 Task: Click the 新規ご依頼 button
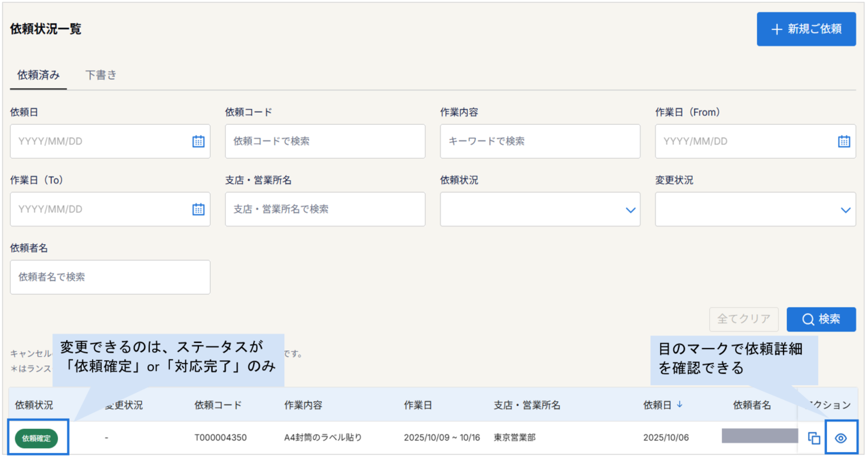[x=806, y=29]
